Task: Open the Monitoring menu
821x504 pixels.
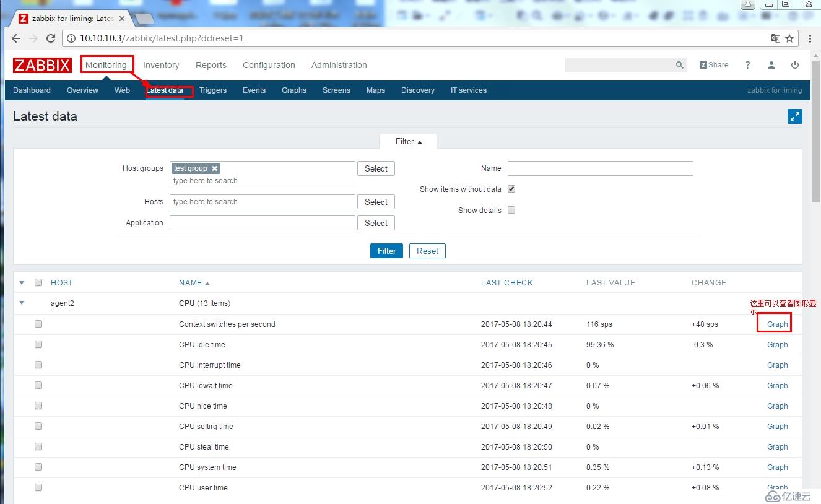Action: (x=106, y=65)
